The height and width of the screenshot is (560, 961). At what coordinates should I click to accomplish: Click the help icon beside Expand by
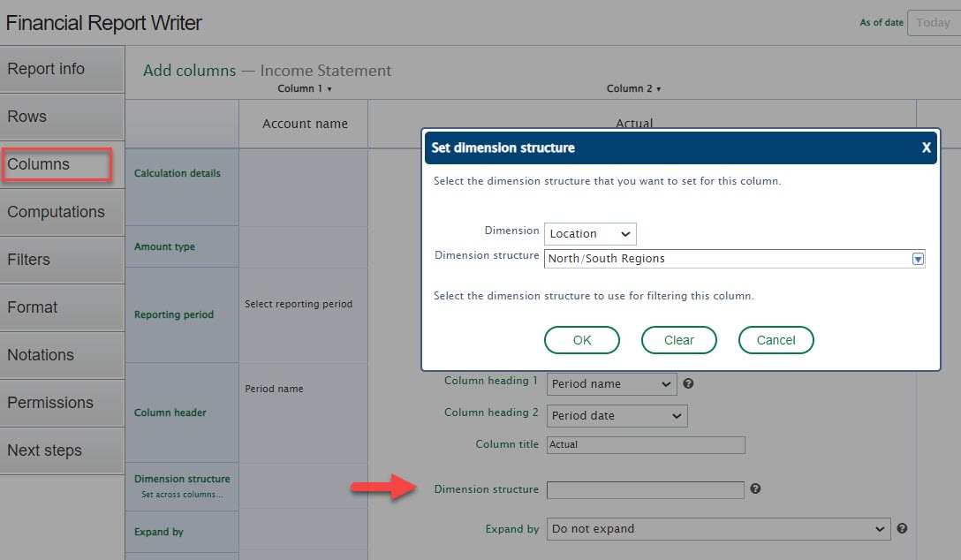[902, 528]
